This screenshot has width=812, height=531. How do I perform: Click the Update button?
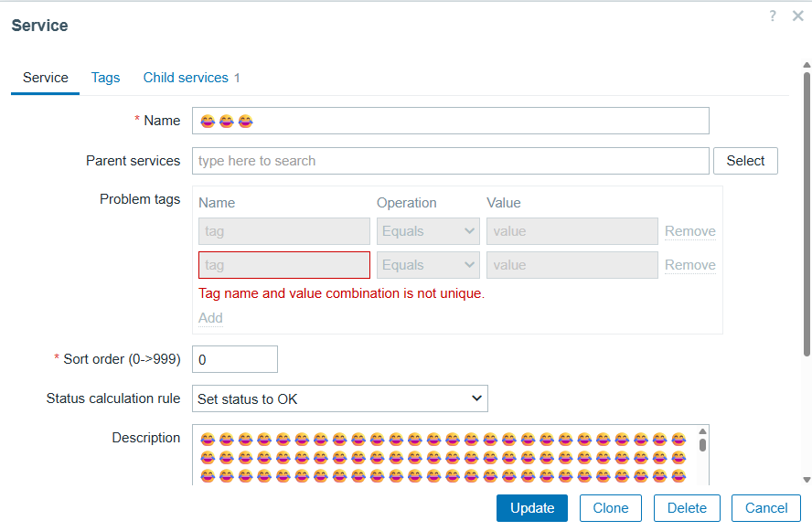pyautogui.click(x=532, y=508)
